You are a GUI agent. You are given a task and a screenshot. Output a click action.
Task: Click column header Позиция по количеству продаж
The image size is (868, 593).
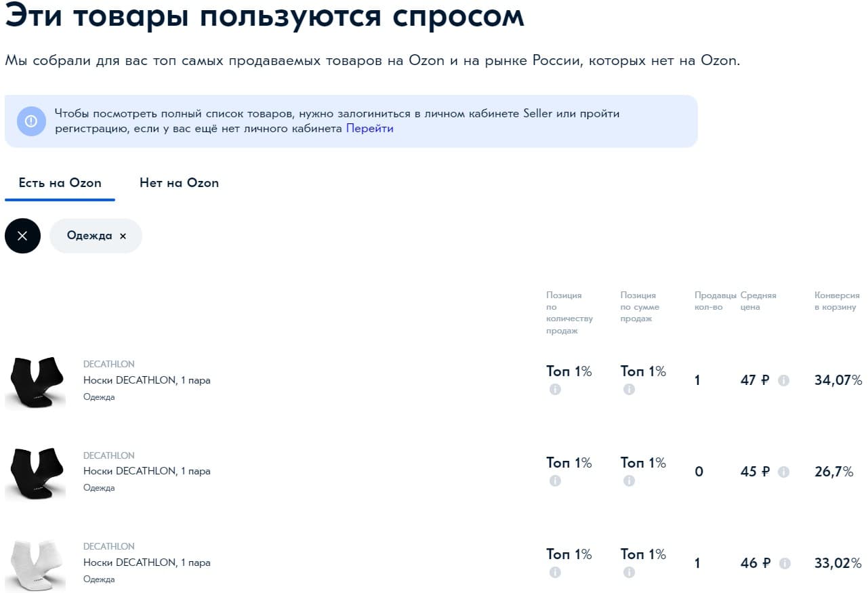click(569, 313)
